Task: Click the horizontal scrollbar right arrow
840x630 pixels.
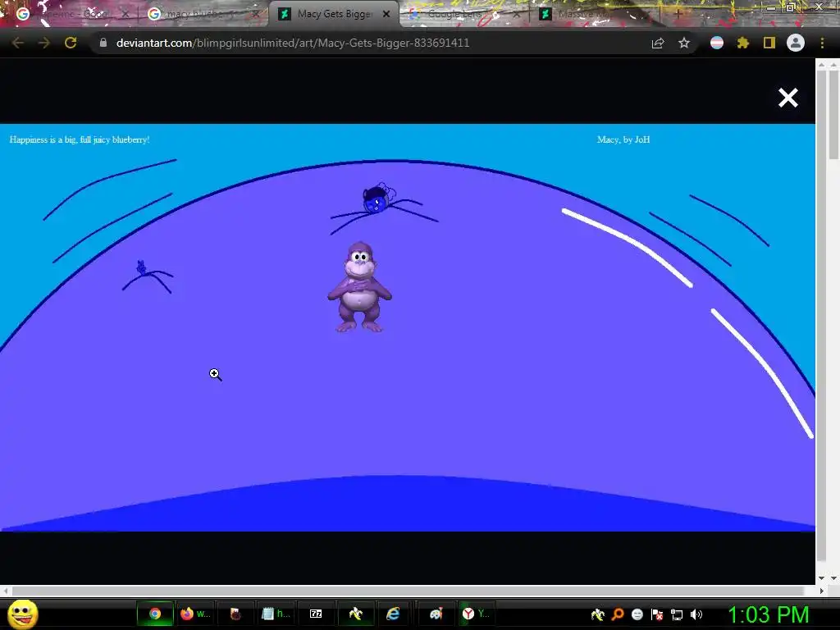Action: [822, 591]
